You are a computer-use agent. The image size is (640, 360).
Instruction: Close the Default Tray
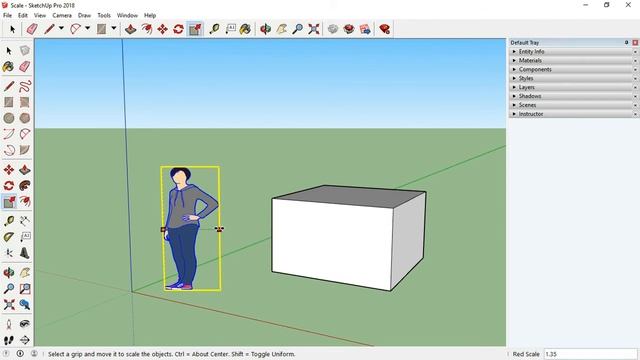635,42
